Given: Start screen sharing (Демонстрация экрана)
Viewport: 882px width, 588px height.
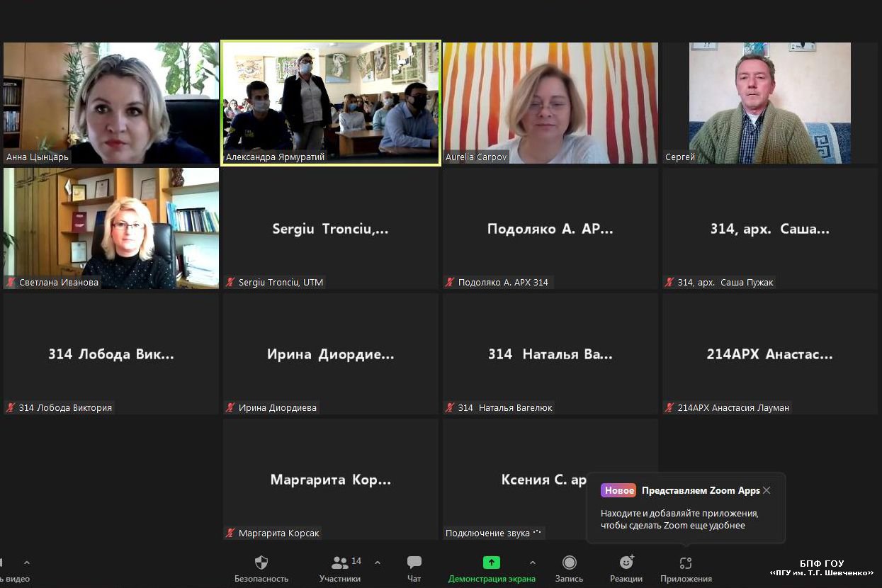Looking at the screenshot, I should coord(492,569).
